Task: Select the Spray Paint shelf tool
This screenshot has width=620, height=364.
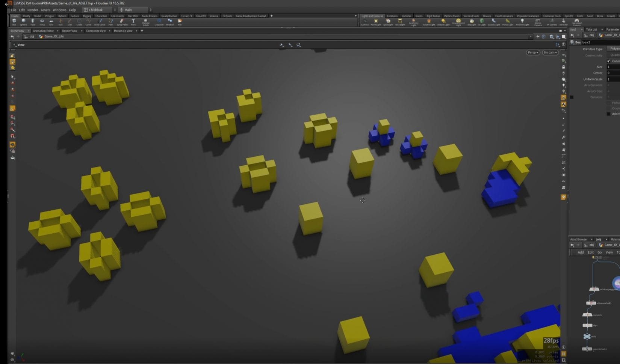Action: tap(122, 21)
